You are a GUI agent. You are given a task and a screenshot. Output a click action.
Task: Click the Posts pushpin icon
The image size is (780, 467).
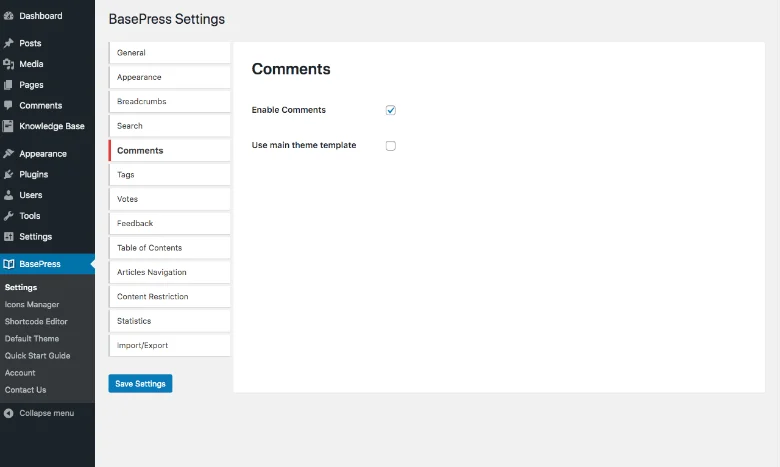8,43
